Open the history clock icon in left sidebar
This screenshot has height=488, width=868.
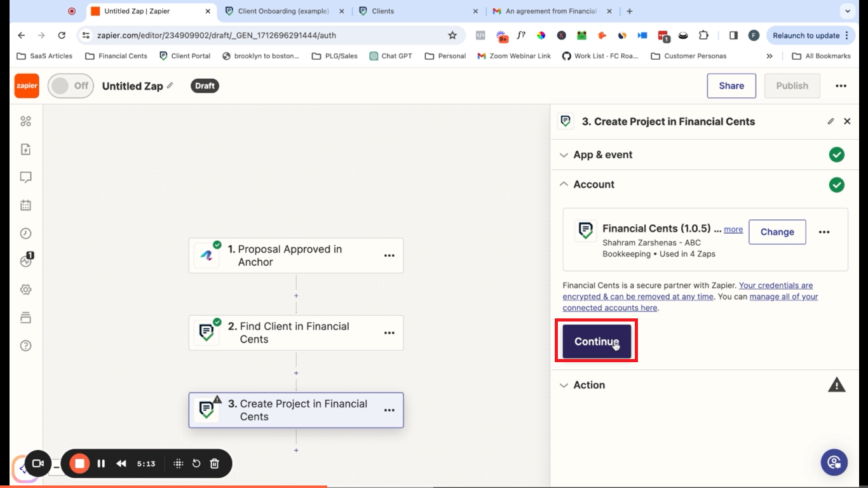pos(25,233)
